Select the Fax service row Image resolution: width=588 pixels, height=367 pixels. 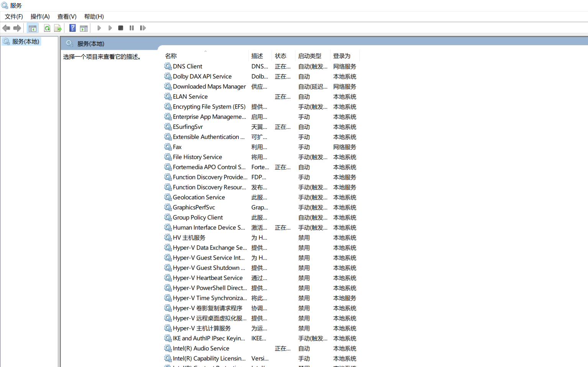(177, 146)
